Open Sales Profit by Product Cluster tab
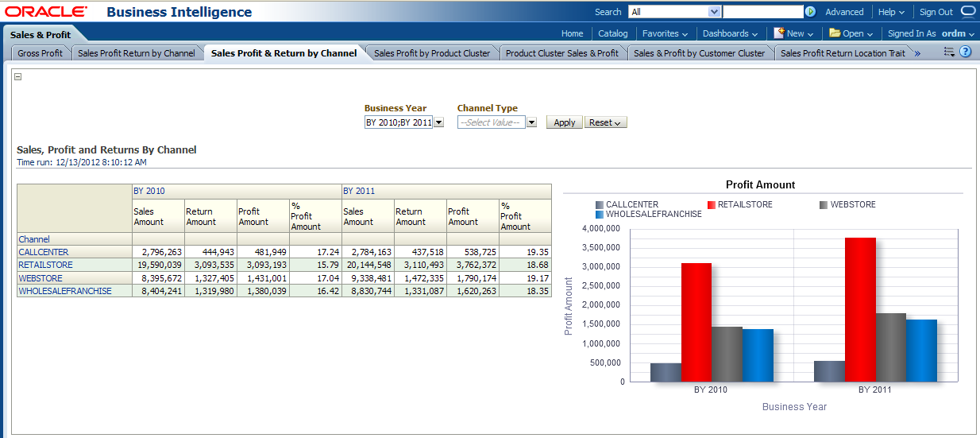 [x=432, y=53]
